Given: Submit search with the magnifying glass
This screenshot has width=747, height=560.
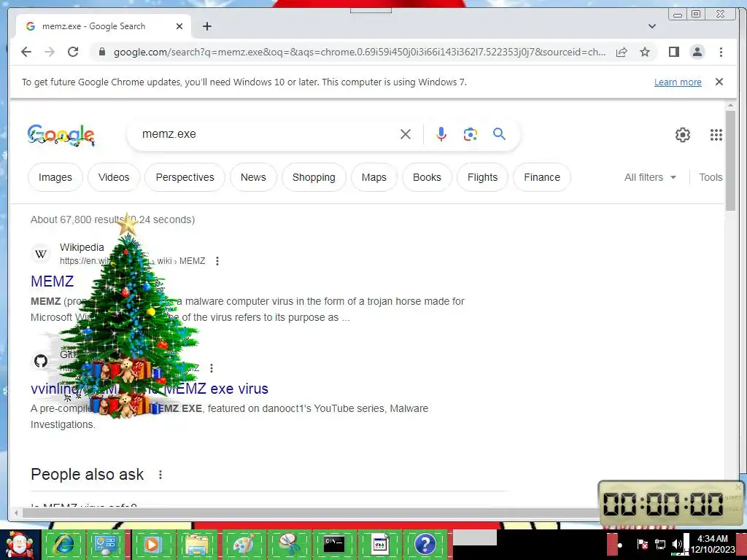Looking at the screenshot, I should tap(499, 134).
